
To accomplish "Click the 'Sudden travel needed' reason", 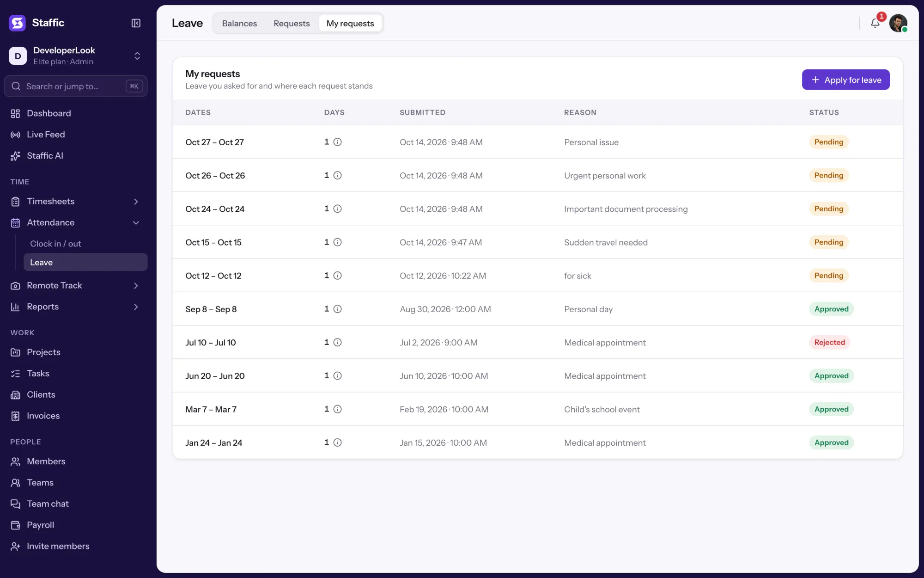I will [x=606, y=242].
